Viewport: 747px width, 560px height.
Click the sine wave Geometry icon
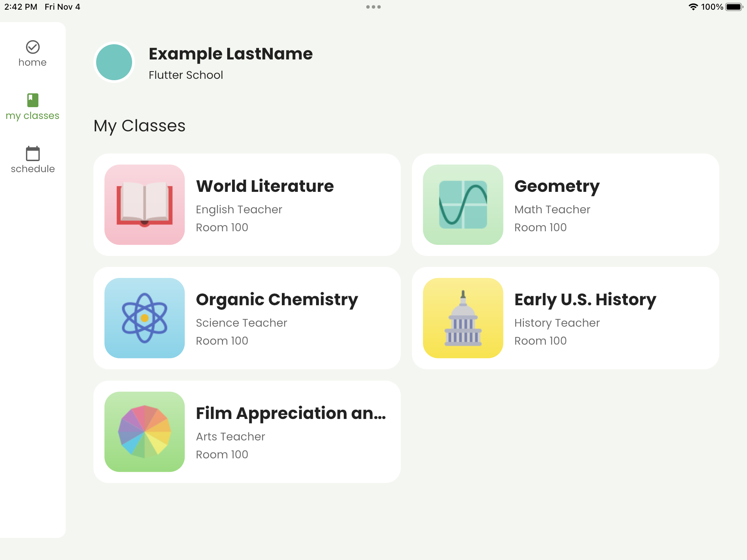point(463,205)
